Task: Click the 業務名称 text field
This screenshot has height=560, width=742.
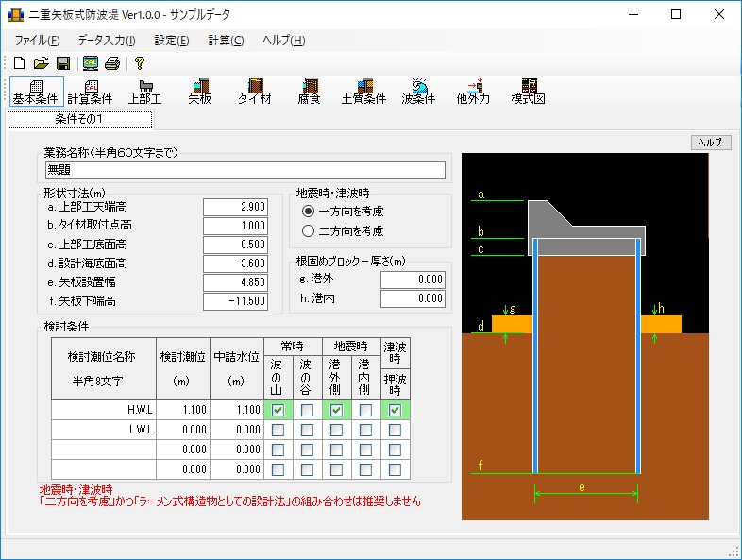Action: (x=245, y=170)
